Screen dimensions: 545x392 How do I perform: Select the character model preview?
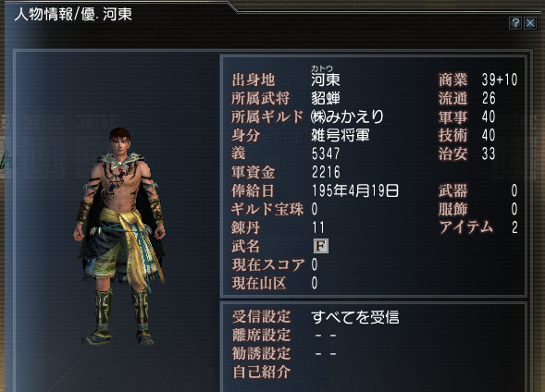click(119, 237)
